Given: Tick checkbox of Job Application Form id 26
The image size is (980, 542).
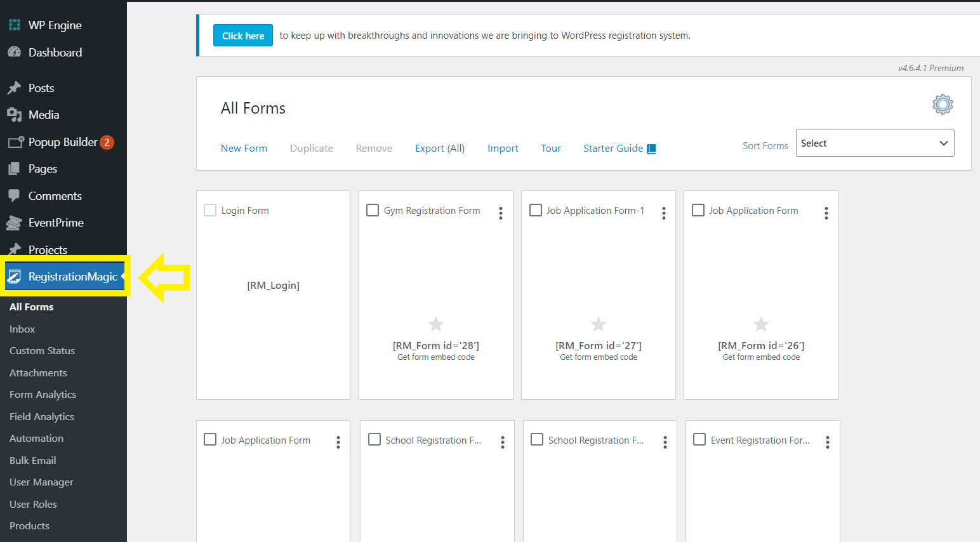Looking at the screenshot, I should (698, 210).
